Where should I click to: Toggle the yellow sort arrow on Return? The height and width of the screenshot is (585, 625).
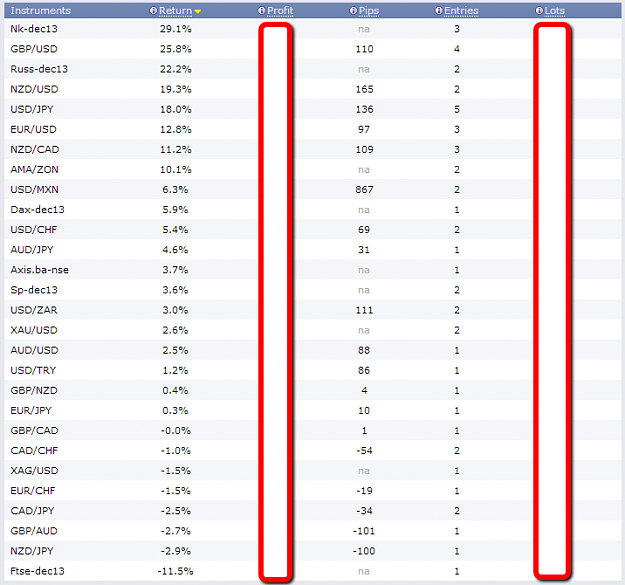pos(197,12)
